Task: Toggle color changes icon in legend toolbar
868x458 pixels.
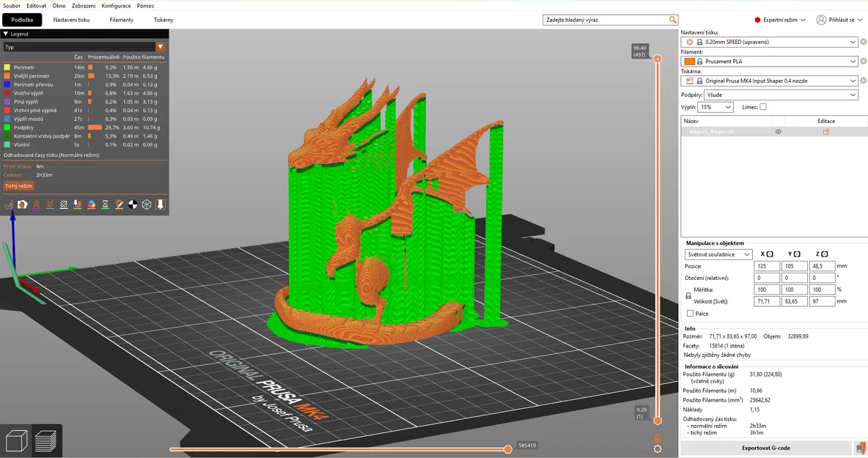Action: tap(92, 204)
